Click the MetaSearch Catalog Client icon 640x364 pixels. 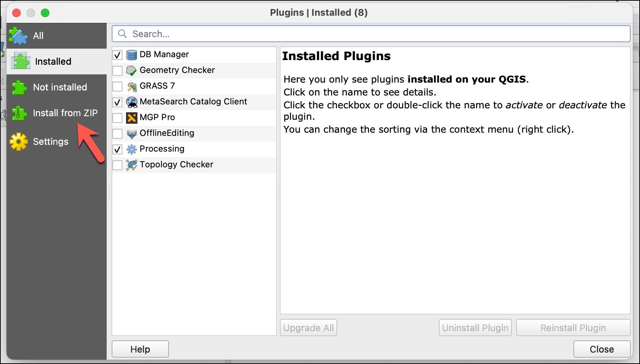(x=132, y=102)
